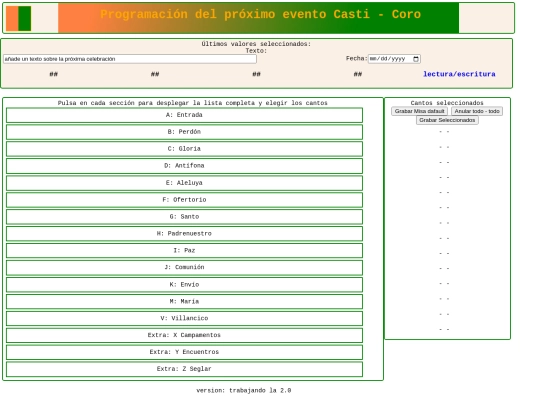Screen dimensions: 540x405
Task: Click the version footer text
Action: click(x=243, y=391)
